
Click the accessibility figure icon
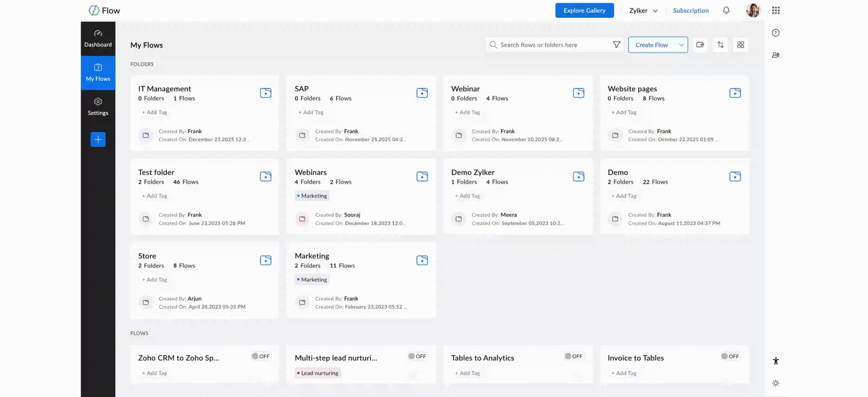[x=775, y=361]
